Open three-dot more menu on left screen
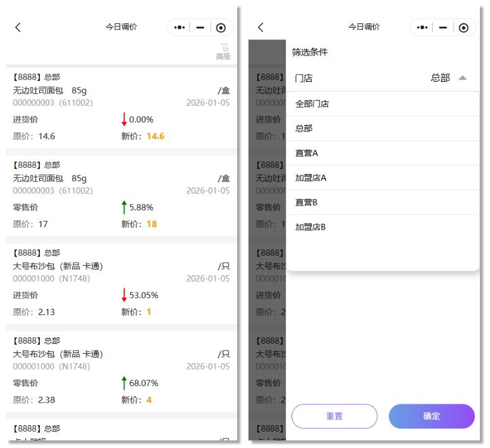 tap(180, 27)
